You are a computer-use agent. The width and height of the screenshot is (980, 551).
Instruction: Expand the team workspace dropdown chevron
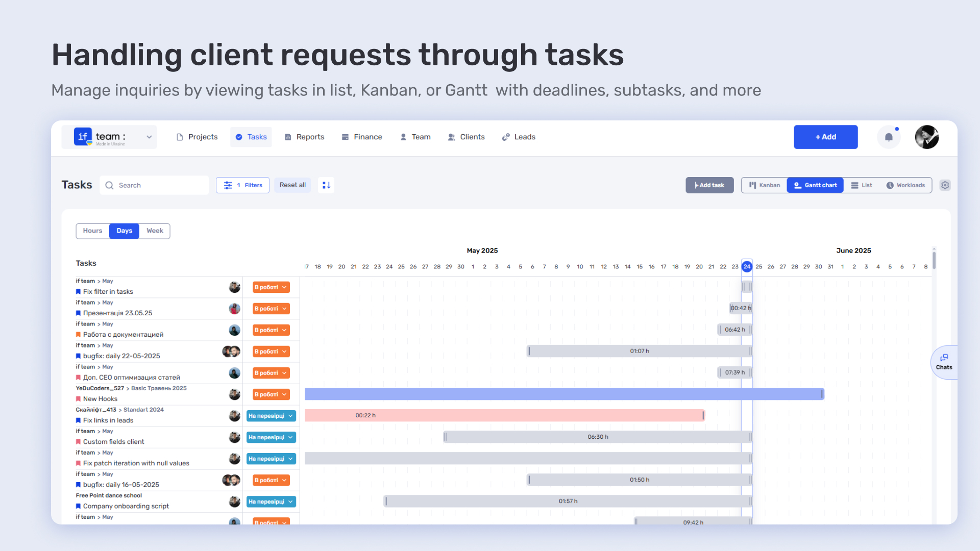(149, 137)
